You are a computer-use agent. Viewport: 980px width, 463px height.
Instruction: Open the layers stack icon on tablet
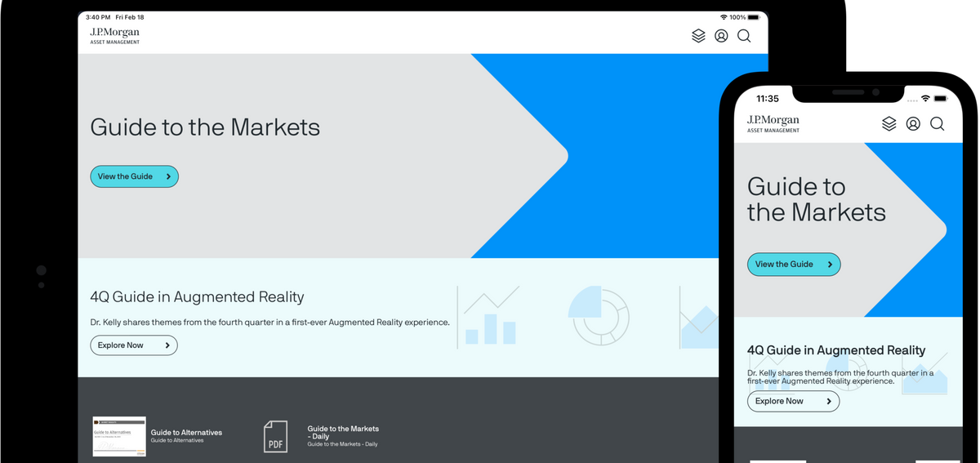tap(698, 36)
